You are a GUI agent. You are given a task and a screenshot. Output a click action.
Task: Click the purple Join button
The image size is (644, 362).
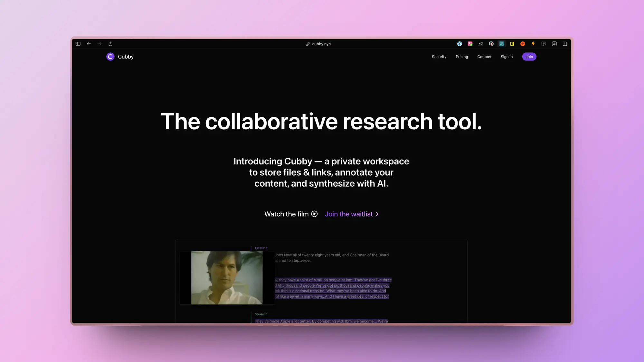click(529, 57)
